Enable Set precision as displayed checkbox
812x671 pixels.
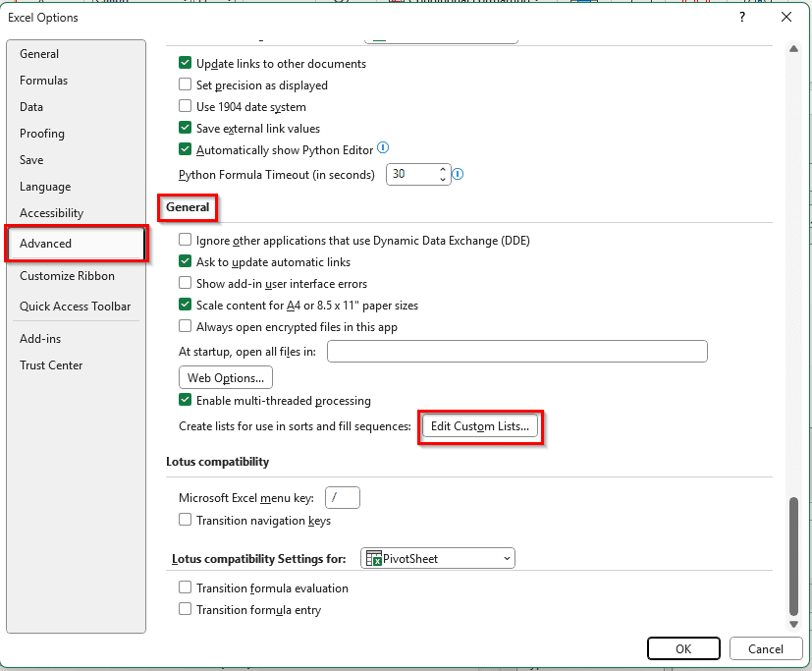[x=186, y=85]
